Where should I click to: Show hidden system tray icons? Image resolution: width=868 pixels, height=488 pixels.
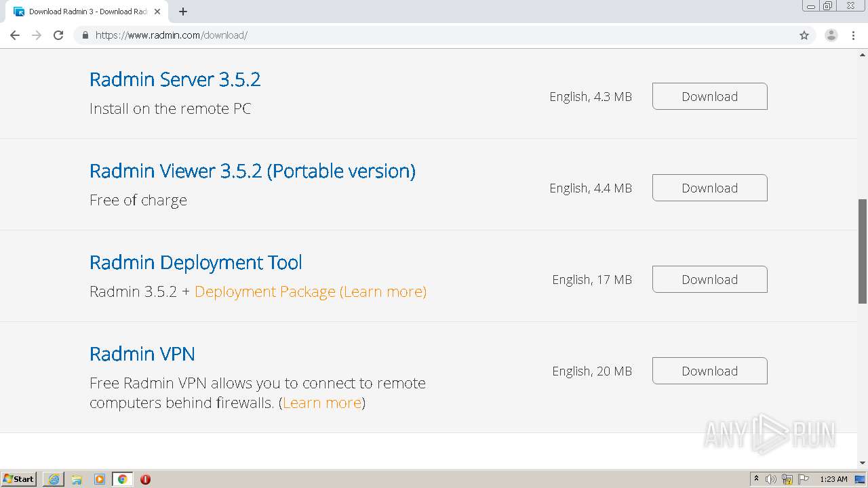tap(756, 479)
